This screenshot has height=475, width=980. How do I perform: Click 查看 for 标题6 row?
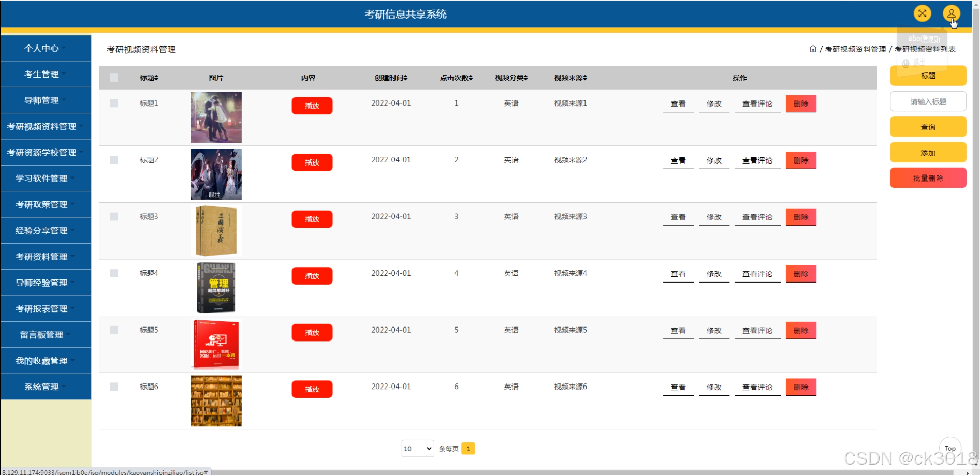(678, 387)
